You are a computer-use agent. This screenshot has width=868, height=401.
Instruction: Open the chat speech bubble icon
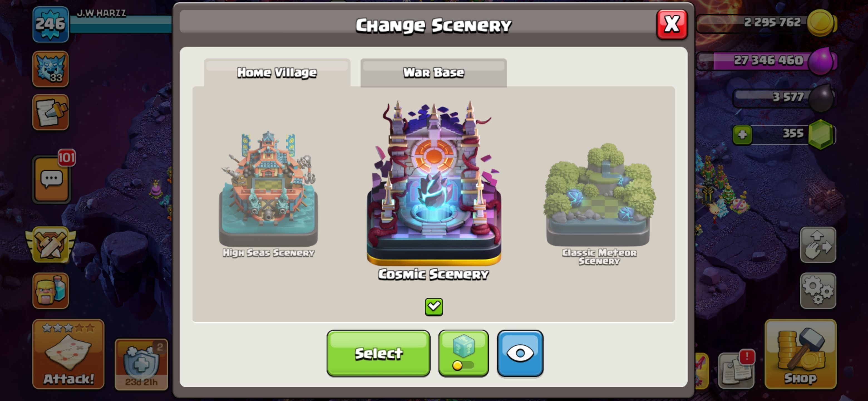coord(51,179)
